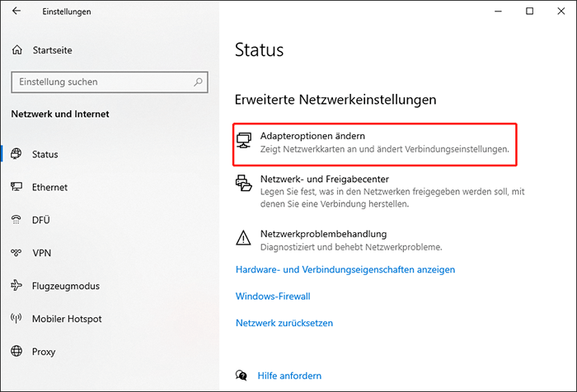
Task: Click the Adapteroptionen ändern monitor icon
Action: coord(244,142)
